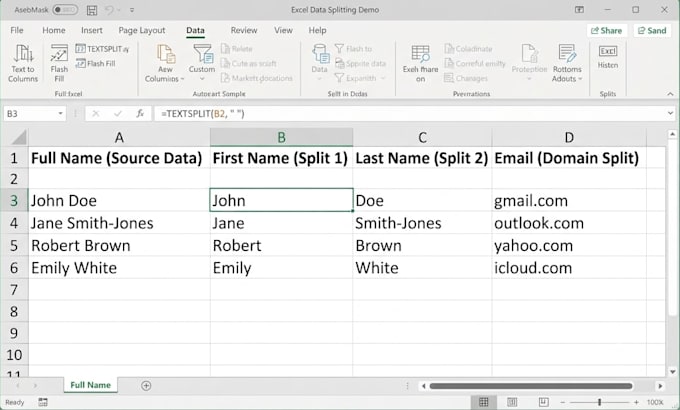Click cell containing outlook.com

[x=569, y=223]
